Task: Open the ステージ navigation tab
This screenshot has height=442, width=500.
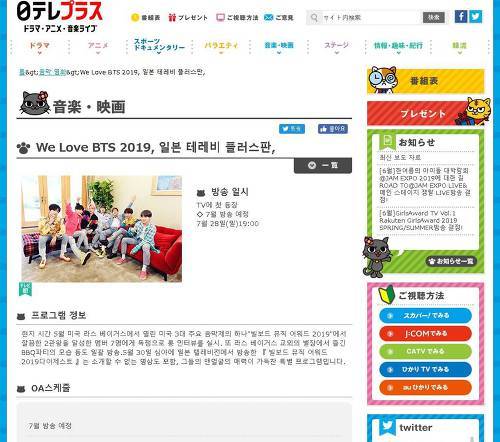Action: coord(336,47)
